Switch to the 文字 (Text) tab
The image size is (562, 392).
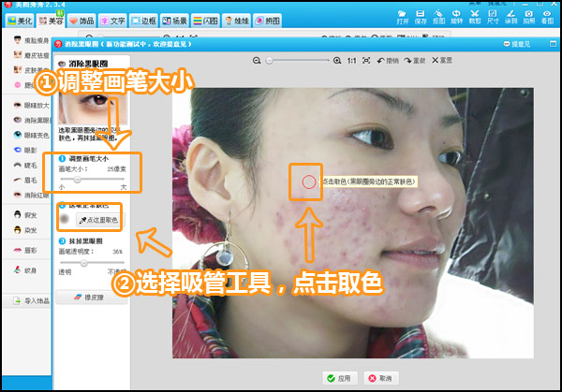(x=112, y=21)
